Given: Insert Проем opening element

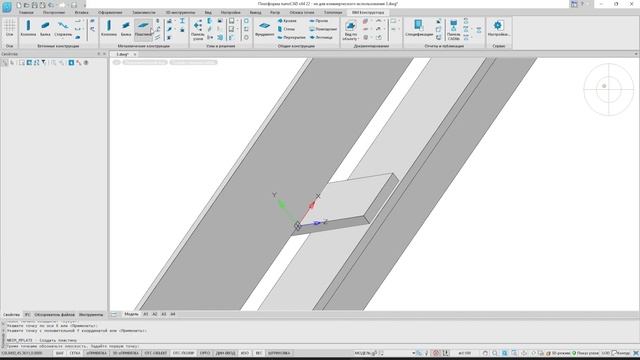Looking at the screenshot, I should tap(319, 21).
